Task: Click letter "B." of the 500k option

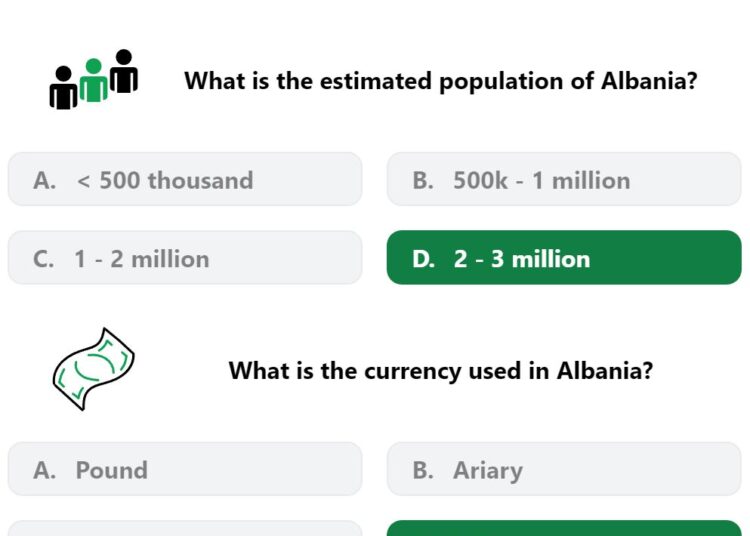Action: pyautogui.click(x=423, y=181)
